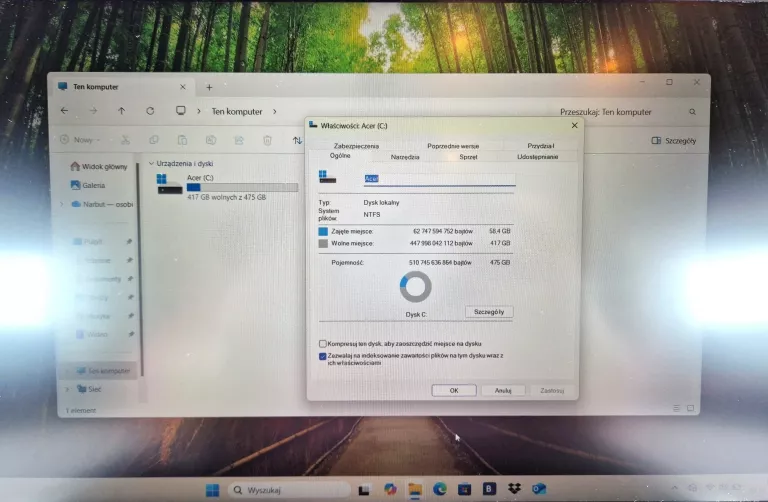Click the drive name text field
The image size is (768, 502).
438,180
